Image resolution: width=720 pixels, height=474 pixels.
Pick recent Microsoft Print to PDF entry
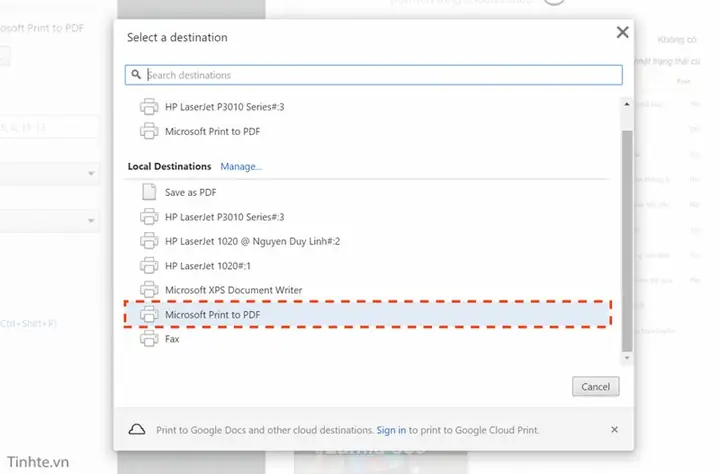point(367,131)
